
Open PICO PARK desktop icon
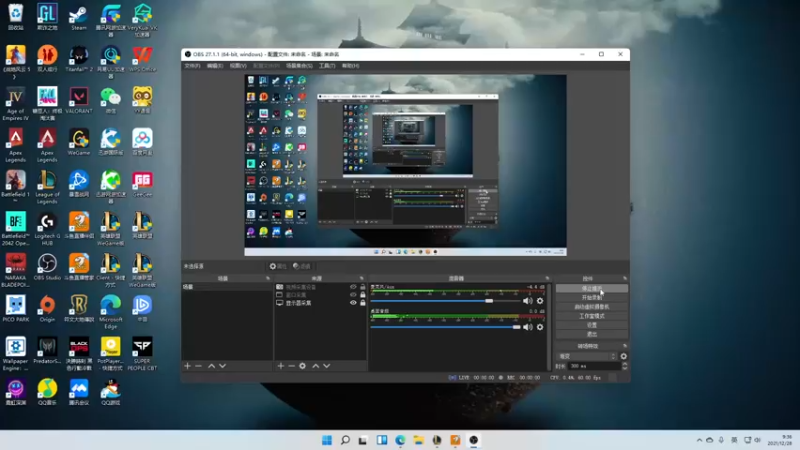pos(15,309)
